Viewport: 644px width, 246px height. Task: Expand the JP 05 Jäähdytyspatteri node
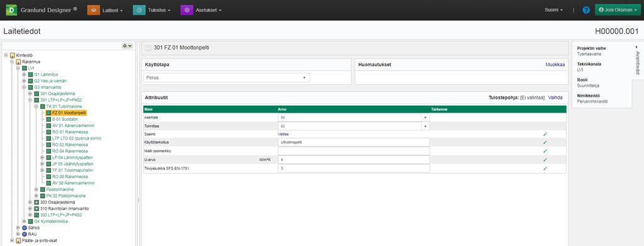coord(42,164)
